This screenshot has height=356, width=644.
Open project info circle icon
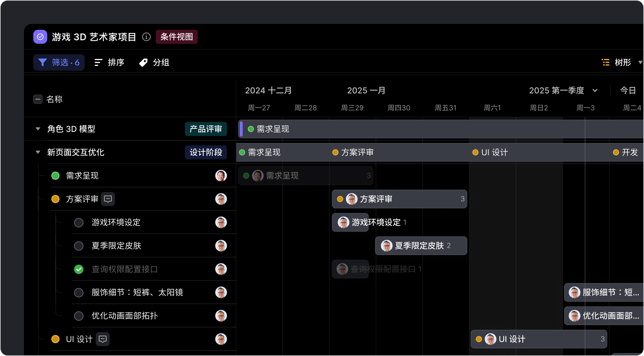click(146, 37)
